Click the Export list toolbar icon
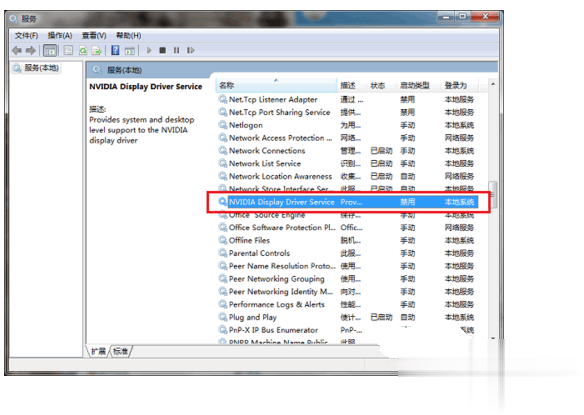584x415 pixels. pyautogui.click(x=96, y=50)
